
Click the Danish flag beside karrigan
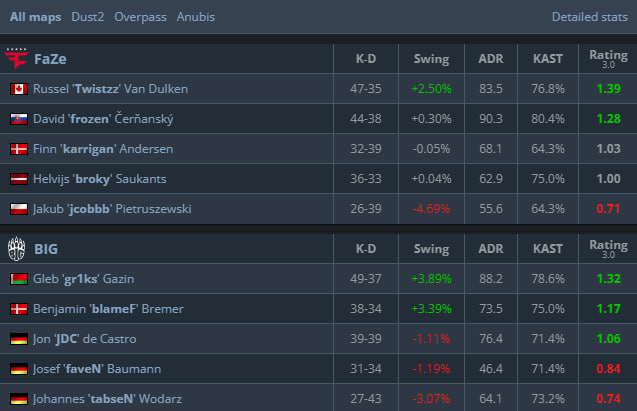(17, 149)
